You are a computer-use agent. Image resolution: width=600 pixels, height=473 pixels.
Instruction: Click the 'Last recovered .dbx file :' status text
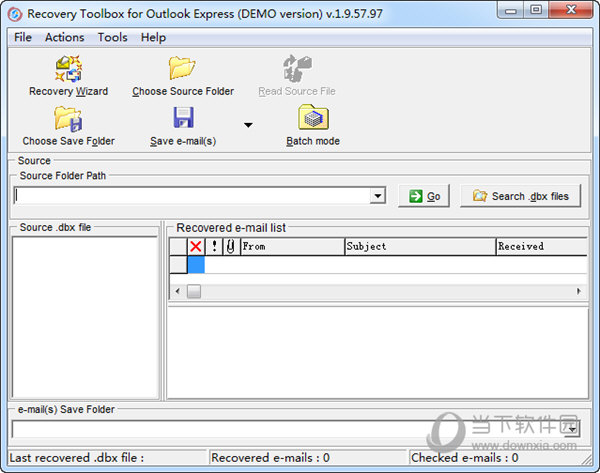[x=77, y=458]
